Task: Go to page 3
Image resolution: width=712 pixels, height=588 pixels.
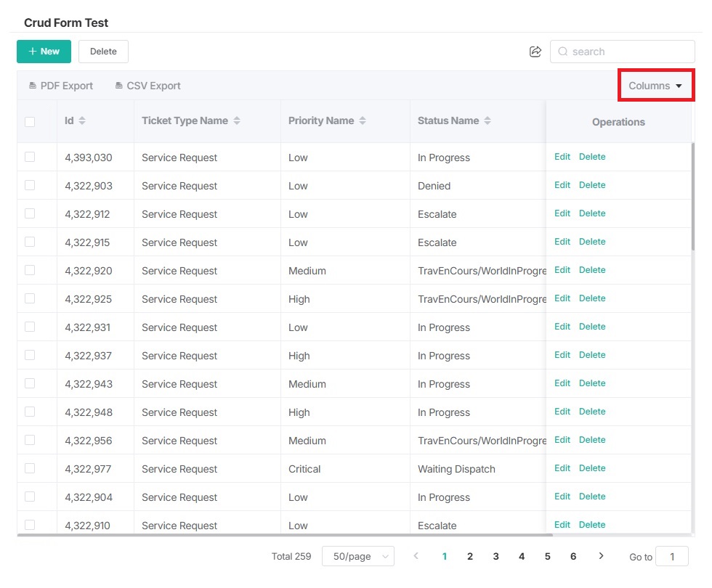Action: [495, 556]
